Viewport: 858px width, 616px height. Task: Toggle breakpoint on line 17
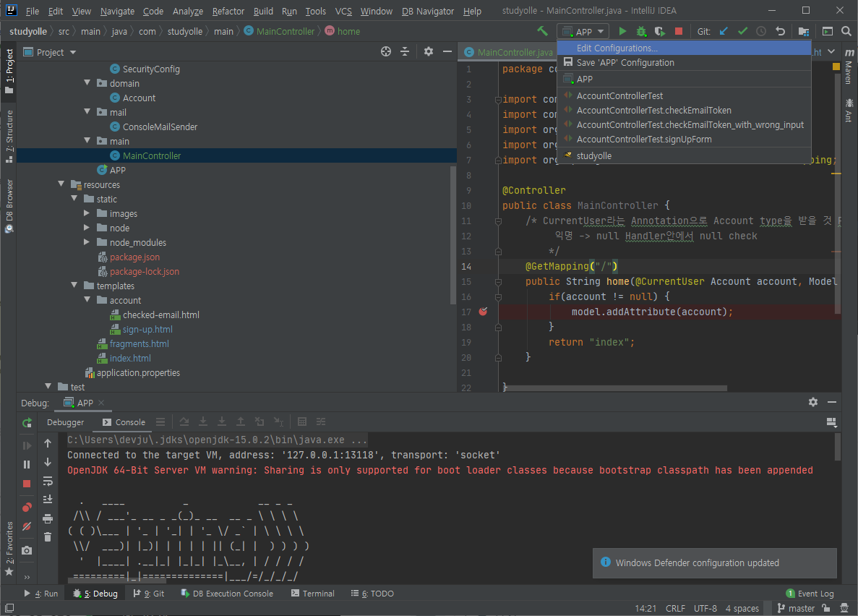click(483, 312)
